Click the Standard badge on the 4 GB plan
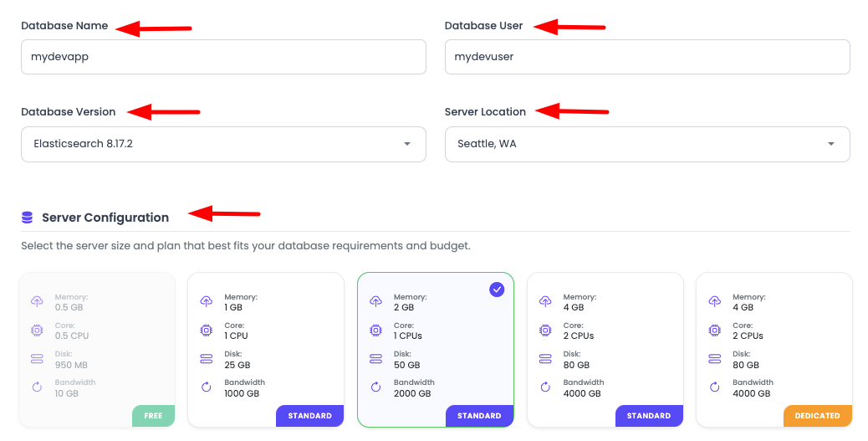 click(649, 416)
